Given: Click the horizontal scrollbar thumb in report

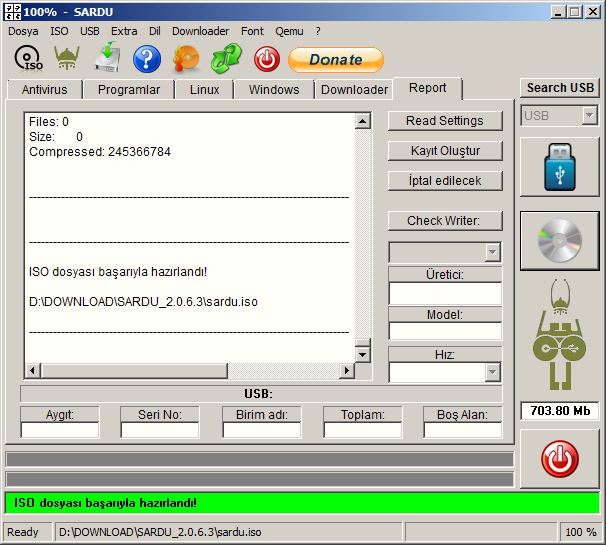Looking at the screenshot, I should point(134,371).
